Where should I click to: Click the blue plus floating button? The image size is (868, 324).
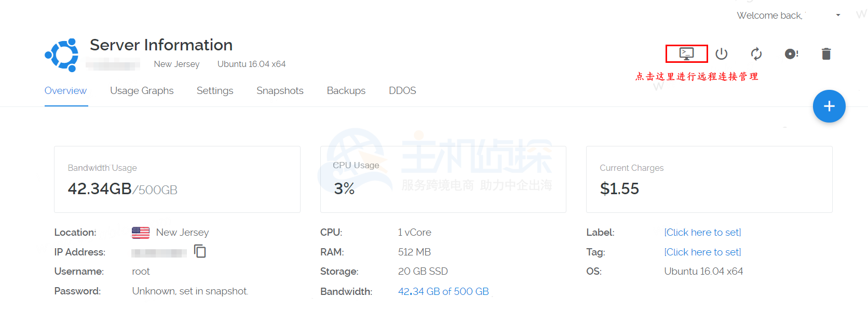[829, 106]
